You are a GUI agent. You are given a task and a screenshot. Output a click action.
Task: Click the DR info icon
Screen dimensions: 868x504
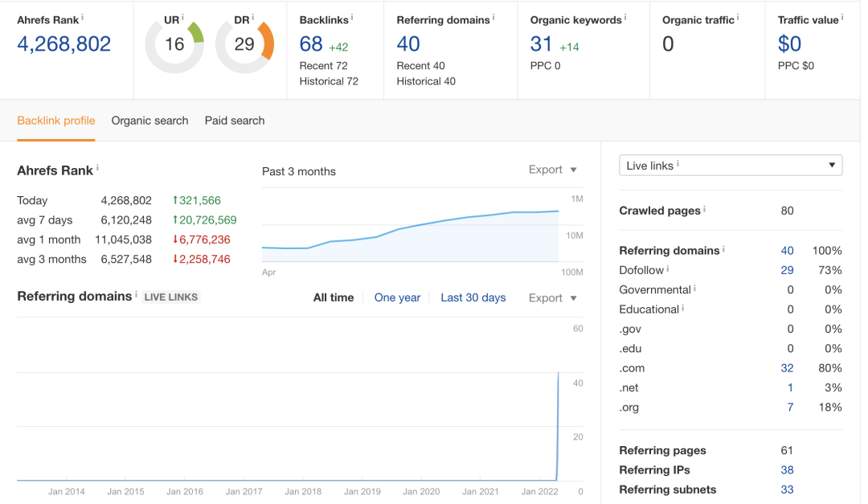(252, 17)
